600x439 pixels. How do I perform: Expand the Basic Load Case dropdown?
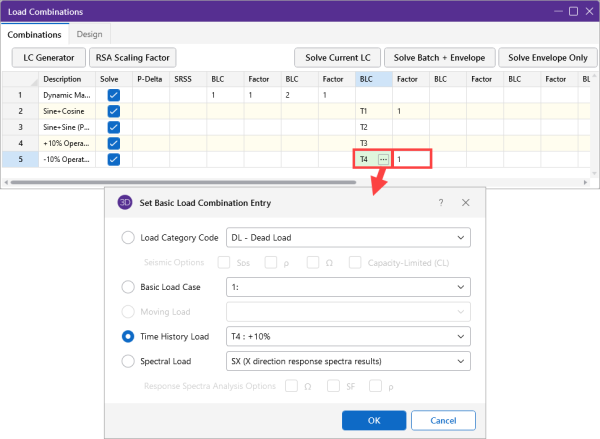[x=348, y=287]
